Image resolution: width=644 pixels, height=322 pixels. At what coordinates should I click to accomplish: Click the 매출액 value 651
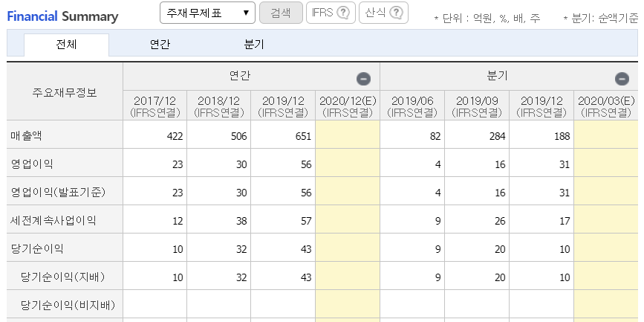pos(305,136)
